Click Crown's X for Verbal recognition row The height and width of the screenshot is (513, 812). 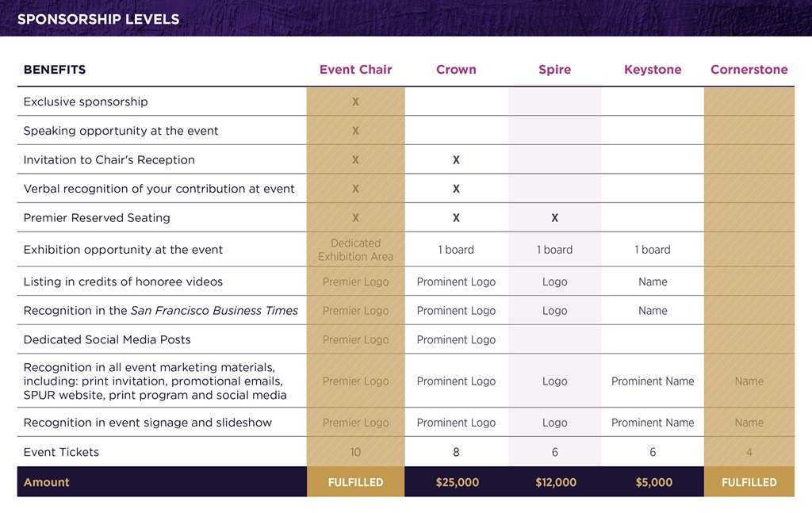[x=456, y=189]
